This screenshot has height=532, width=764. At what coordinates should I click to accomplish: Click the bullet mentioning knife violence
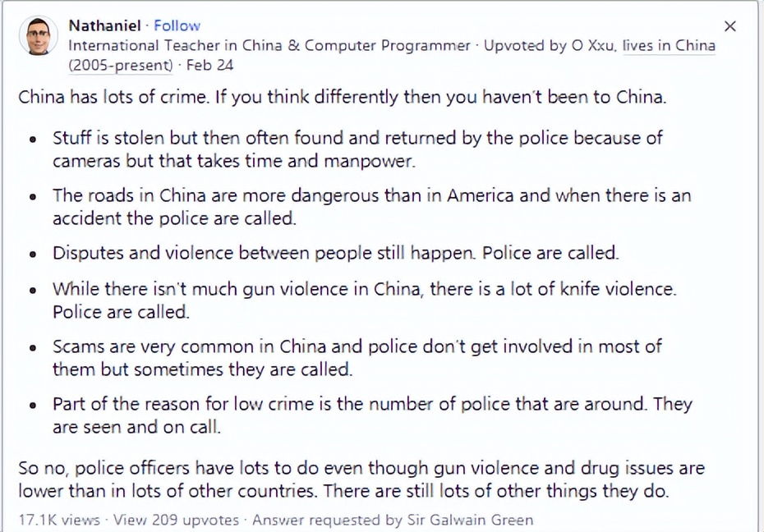click(x=364, y=300)
